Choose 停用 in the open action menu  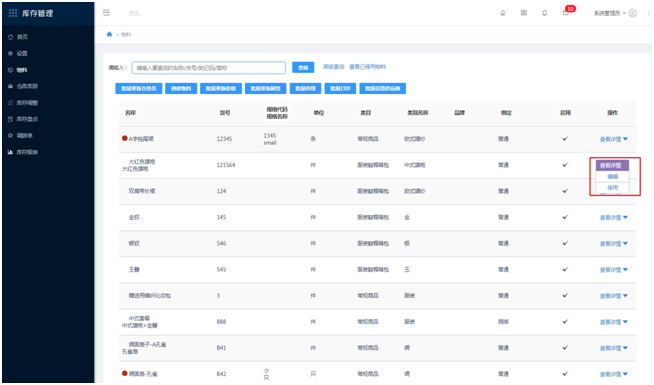[612, 188]
